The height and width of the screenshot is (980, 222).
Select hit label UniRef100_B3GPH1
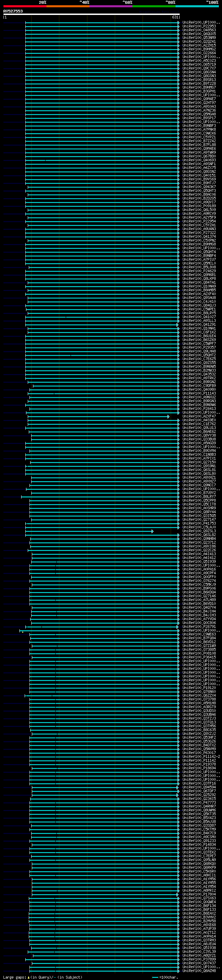199,91
